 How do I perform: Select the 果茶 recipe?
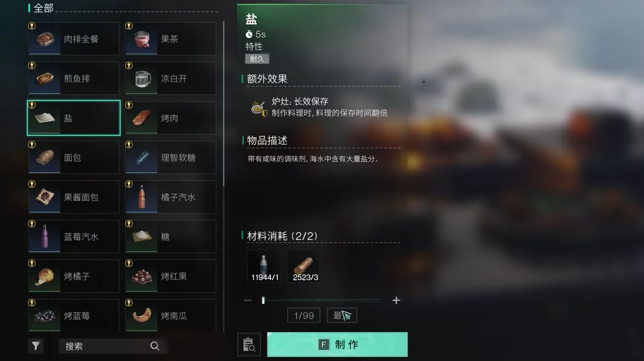pos(171,39)
